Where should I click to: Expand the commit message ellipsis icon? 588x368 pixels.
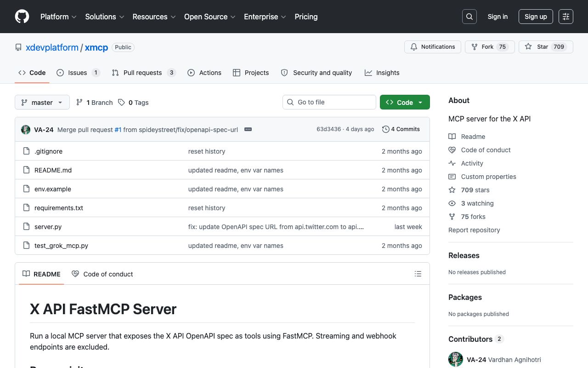248,129
